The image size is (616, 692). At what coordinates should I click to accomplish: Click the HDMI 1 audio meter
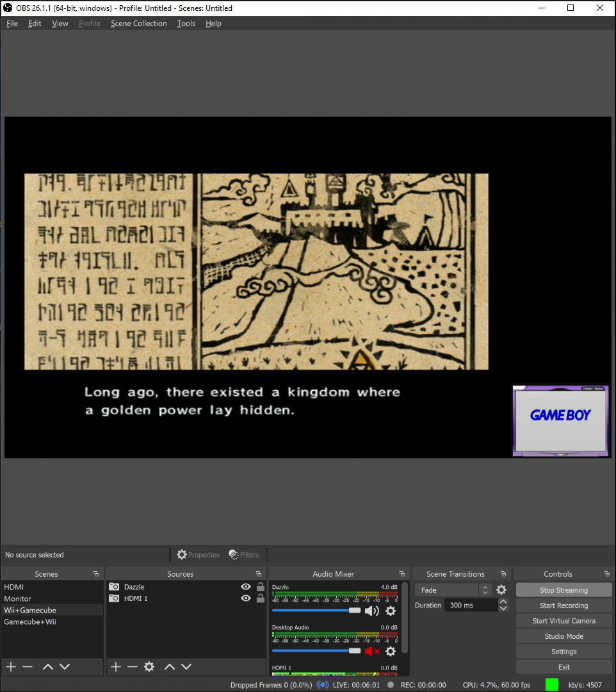[x=335, y=674]
